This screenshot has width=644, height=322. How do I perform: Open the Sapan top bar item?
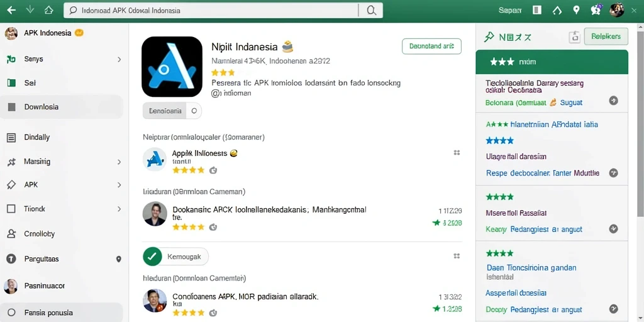pyautogui.click(x=509, y=11)
